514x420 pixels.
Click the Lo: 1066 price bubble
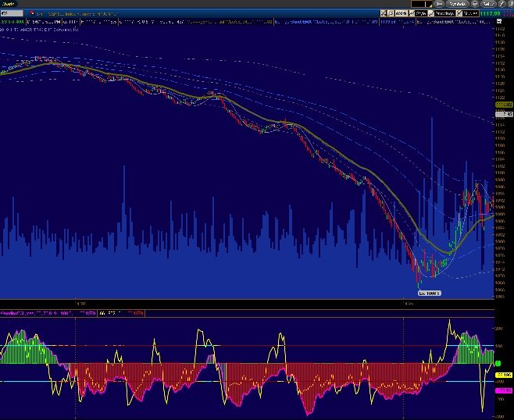(430, 294)
